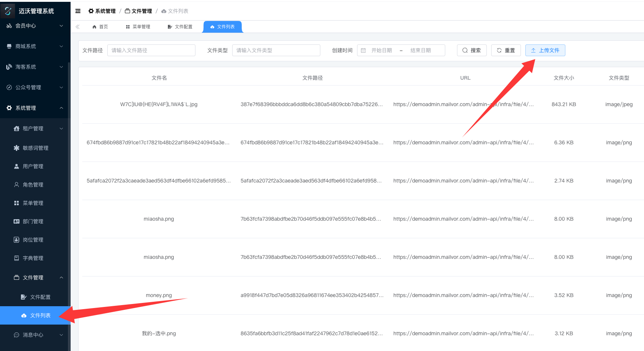Open Department Management (部门管理) in sidebar
The height and width of the screenshot is (351, 644).
click(x=33, y=221)
